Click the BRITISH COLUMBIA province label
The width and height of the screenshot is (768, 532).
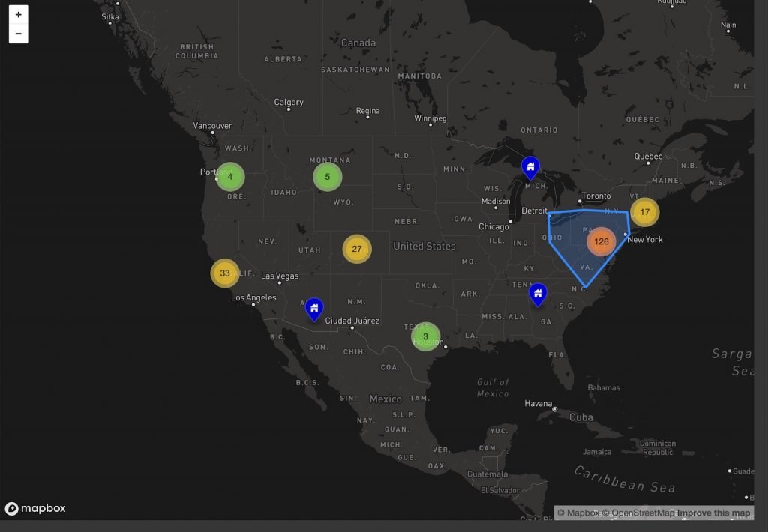click(x=197, y=52)
